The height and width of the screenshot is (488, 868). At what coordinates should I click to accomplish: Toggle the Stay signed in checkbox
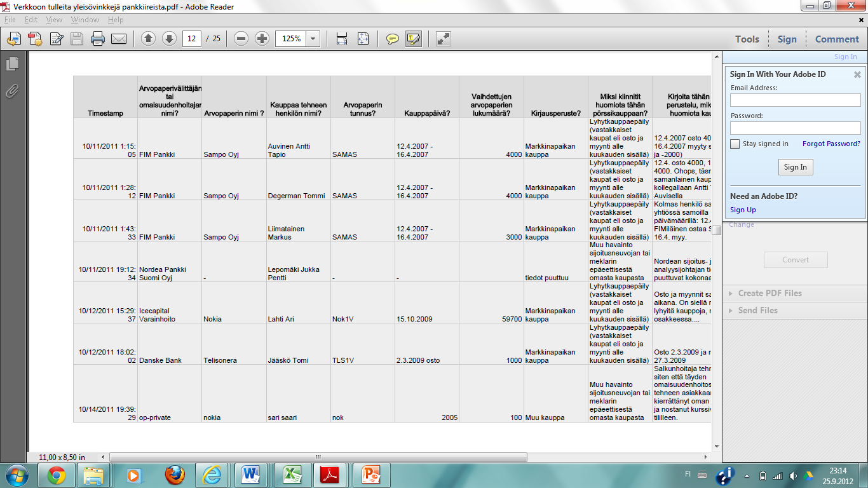[735, 144]
